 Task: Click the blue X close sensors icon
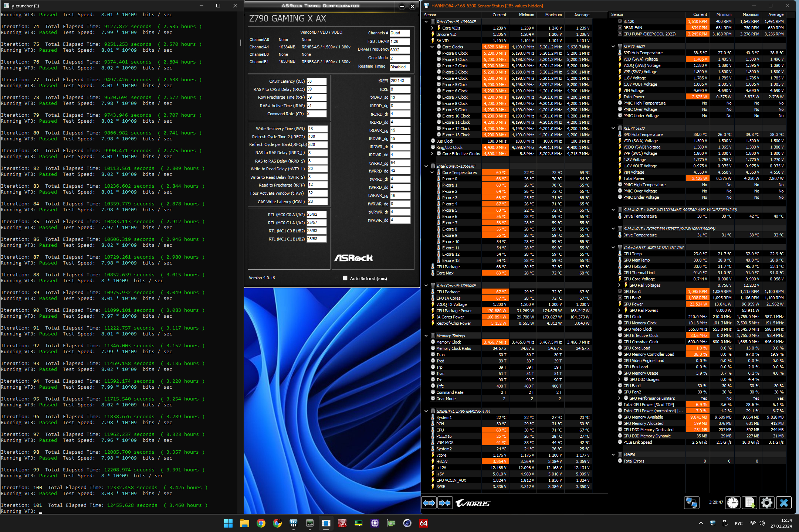tap(784, 503)
